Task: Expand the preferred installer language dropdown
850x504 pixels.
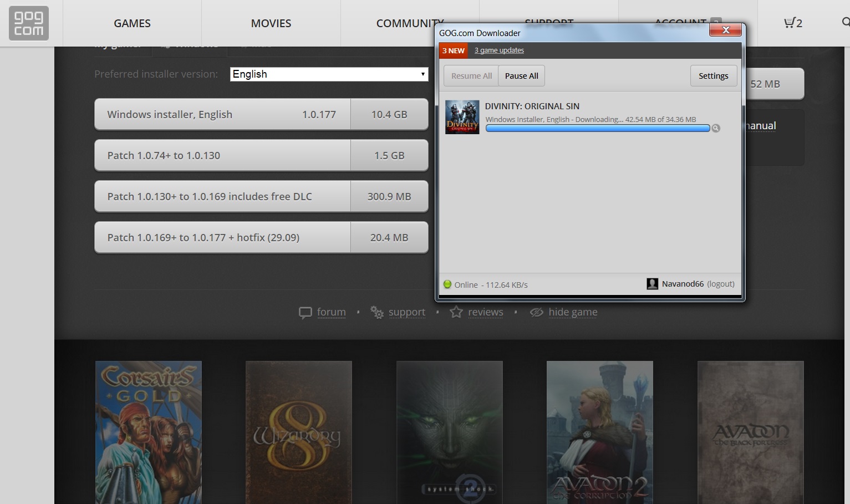Action: [x=329, y=74]
